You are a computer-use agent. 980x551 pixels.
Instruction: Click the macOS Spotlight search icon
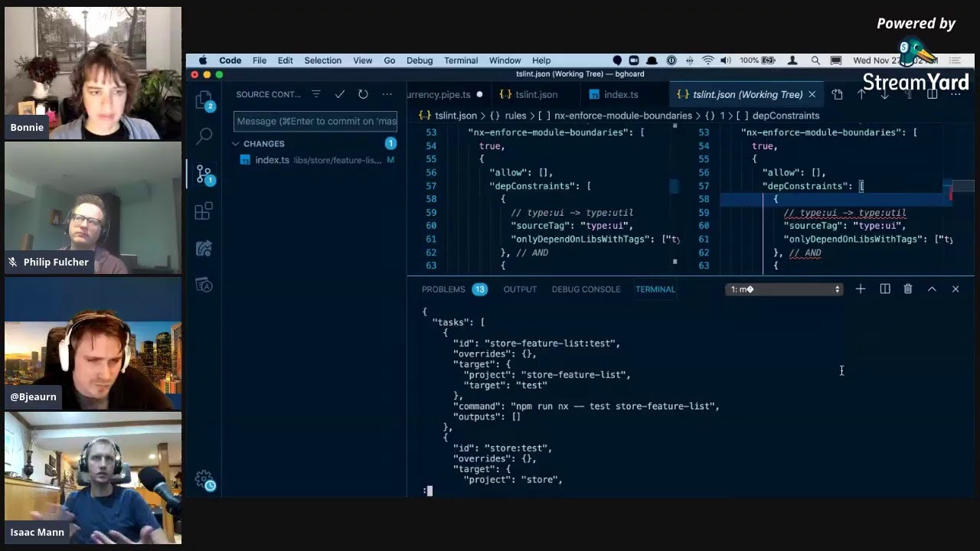pos(815,60)
